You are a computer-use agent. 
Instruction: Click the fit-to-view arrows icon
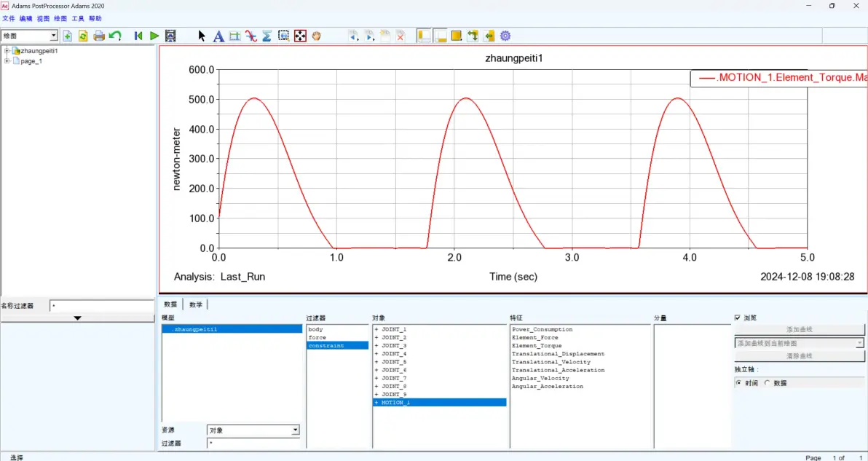(300, 36)
